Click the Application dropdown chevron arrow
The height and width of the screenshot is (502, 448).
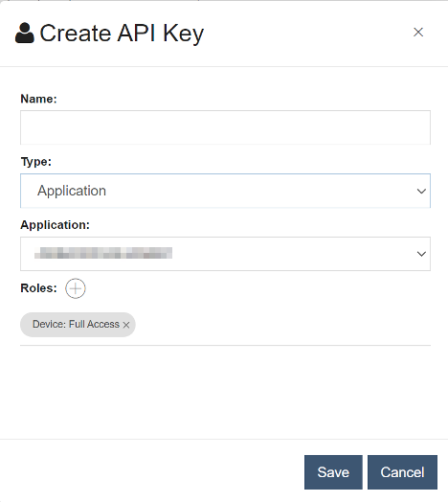(421, 254)
